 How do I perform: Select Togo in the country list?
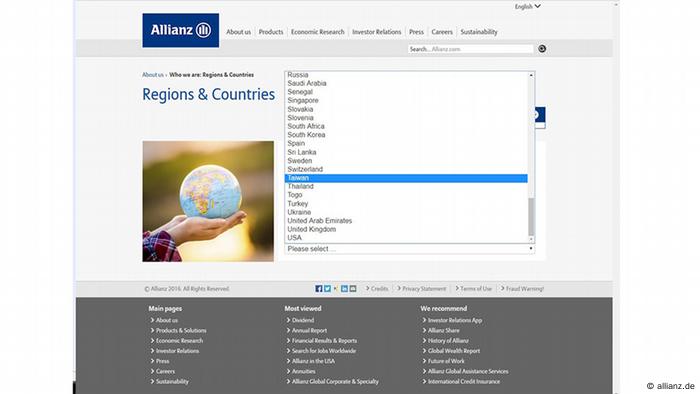[406, 195]
